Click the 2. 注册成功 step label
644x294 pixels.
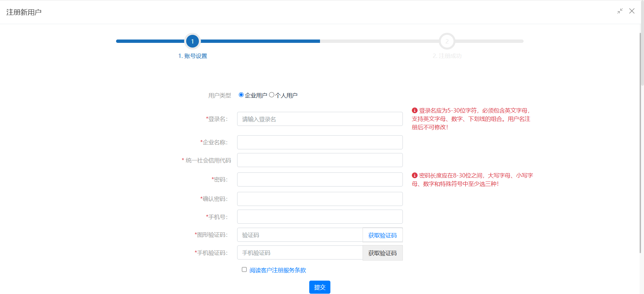tap(447, 56)
